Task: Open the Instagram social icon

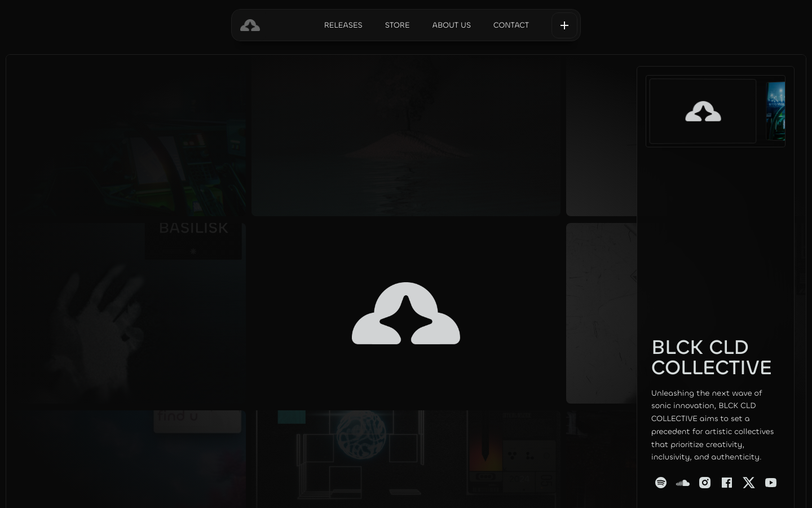Action: 705,483
